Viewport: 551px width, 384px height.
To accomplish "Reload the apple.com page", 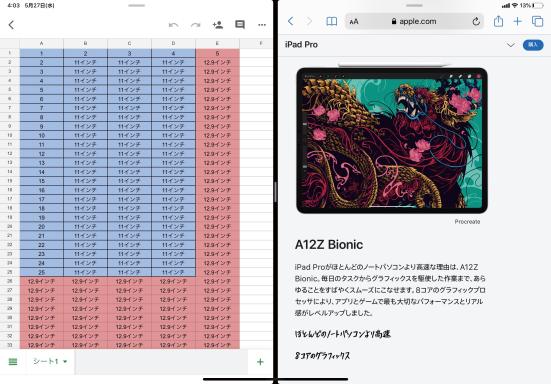I will click(x=476, y=21).
